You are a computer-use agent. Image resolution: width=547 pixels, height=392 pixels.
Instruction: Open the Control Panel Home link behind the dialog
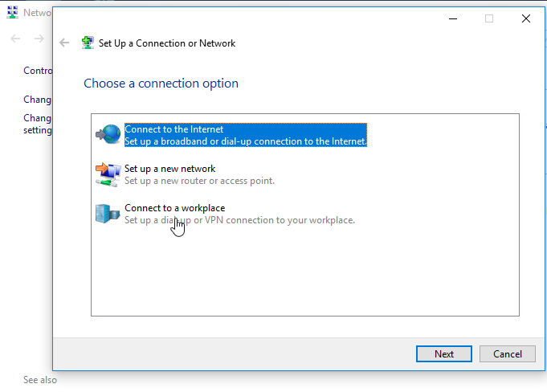(38, 71)
